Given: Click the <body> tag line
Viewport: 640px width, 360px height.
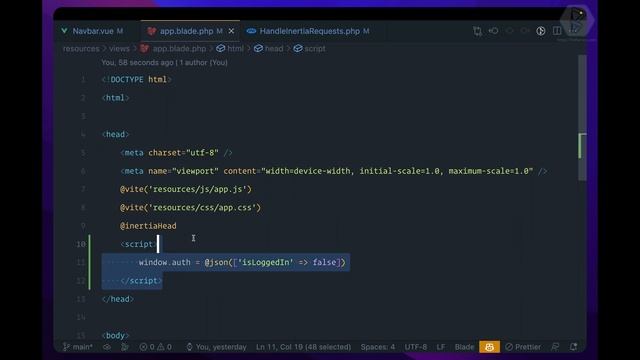Looking at the screenshot, I should coord(116,336).
